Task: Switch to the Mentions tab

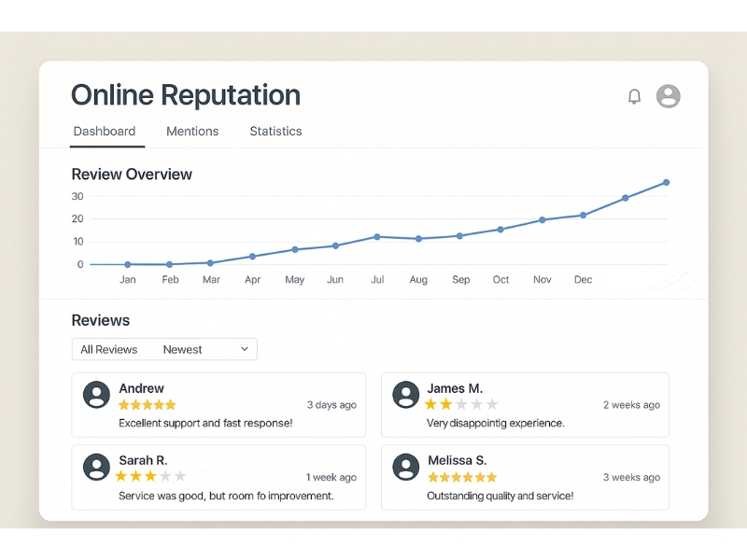Action: click(x=192, y=132)
